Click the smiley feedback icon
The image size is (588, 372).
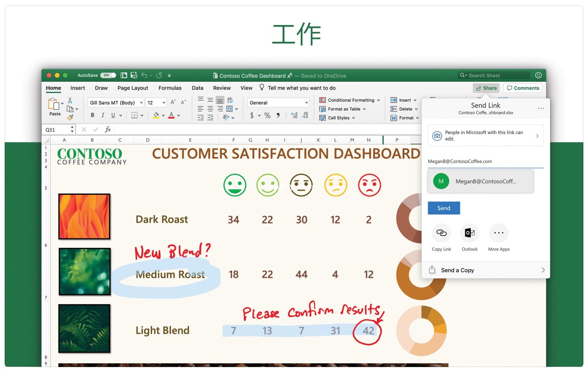[x=538, y=75]
